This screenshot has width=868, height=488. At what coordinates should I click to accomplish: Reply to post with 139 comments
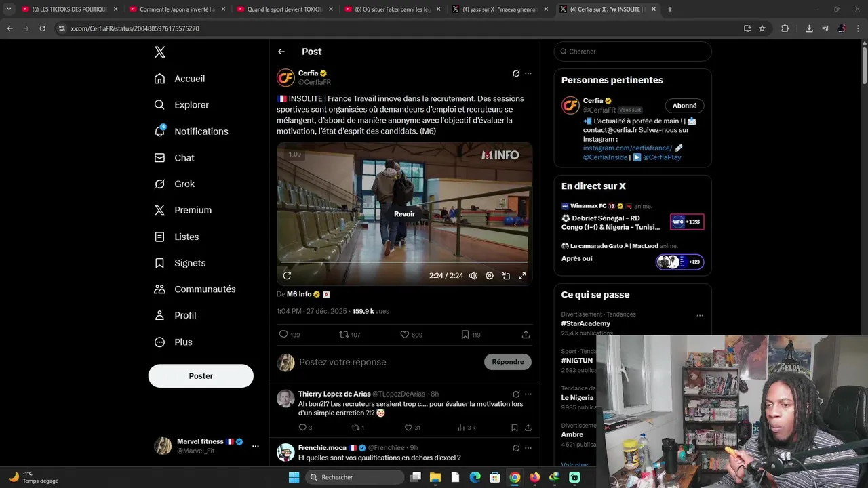[x=290, y=335]
